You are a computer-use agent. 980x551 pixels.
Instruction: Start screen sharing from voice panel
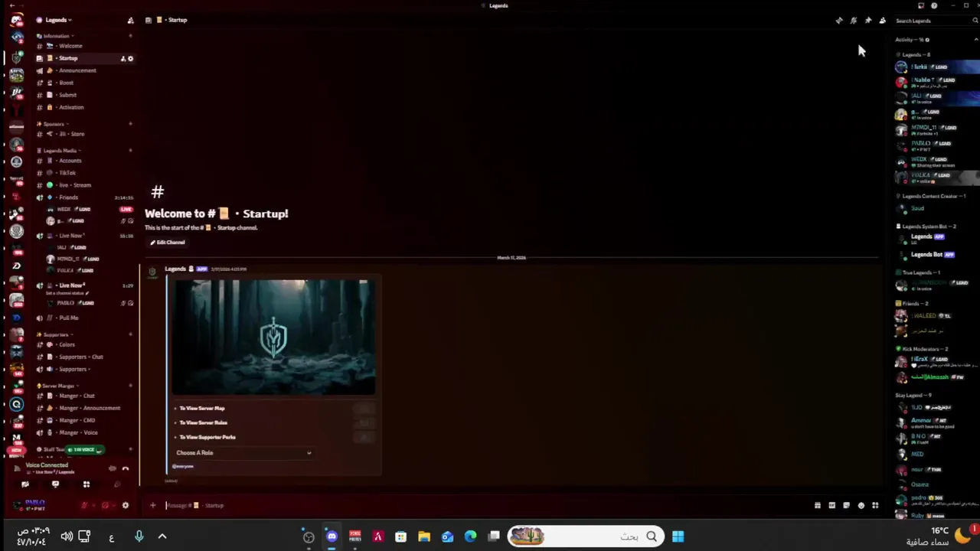(x=55, y=484)
